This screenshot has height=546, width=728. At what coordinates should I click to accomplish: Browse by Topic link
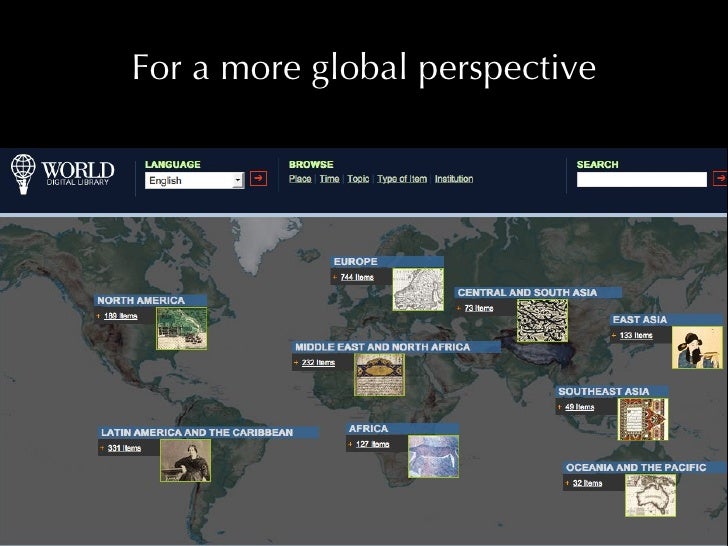pos(358,179)
